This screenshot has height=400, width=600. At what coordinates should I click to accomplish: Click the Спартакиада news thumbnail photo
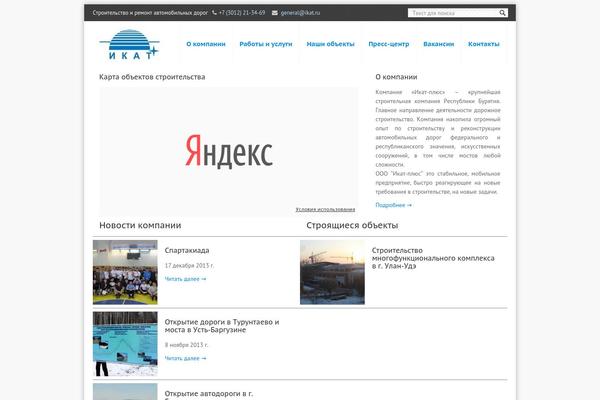125,272
